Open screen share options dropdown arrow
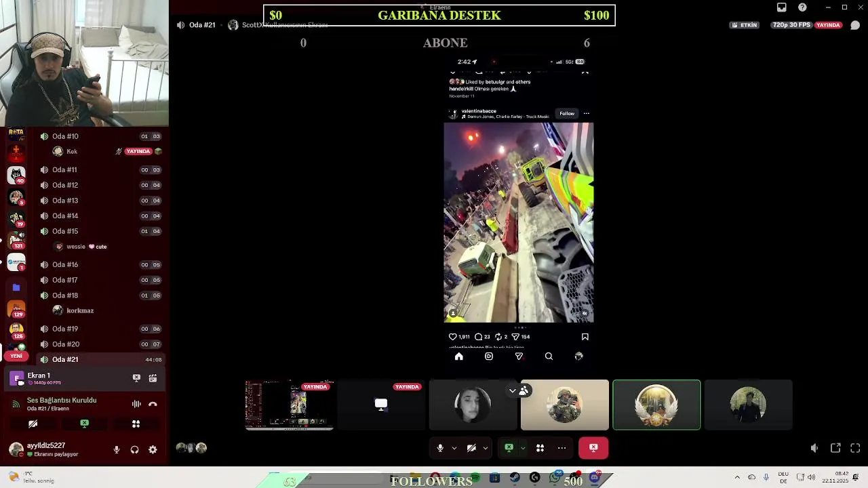The image size is (868, 488). pos(522,448)
